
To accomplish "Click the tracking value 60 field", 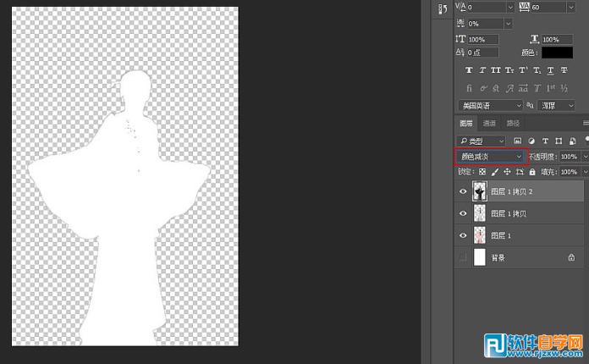I will [549, 7].
